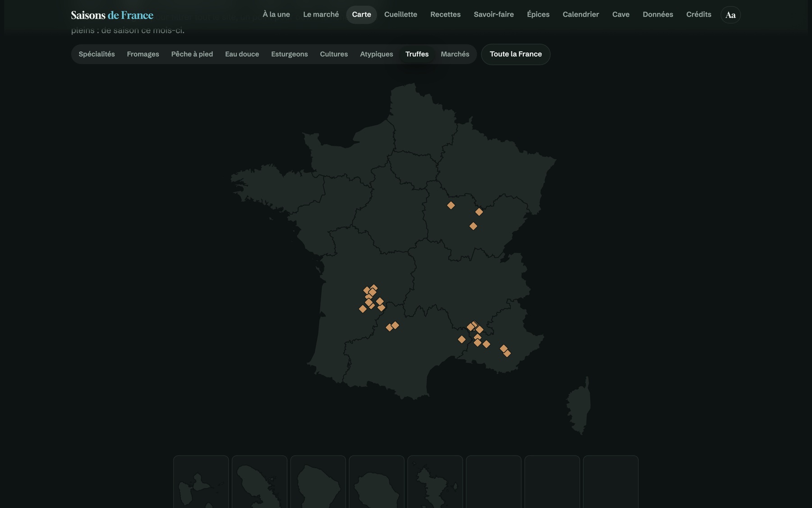Show Marchés on the map
Image resolution: width=812 pixels, height=508 pixels.
pyautogui.click(x=455, y=54)
